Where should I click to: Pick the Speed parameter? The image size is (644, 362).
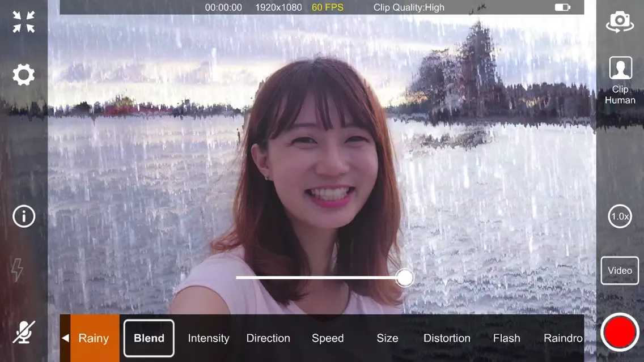tap(328, 338)
